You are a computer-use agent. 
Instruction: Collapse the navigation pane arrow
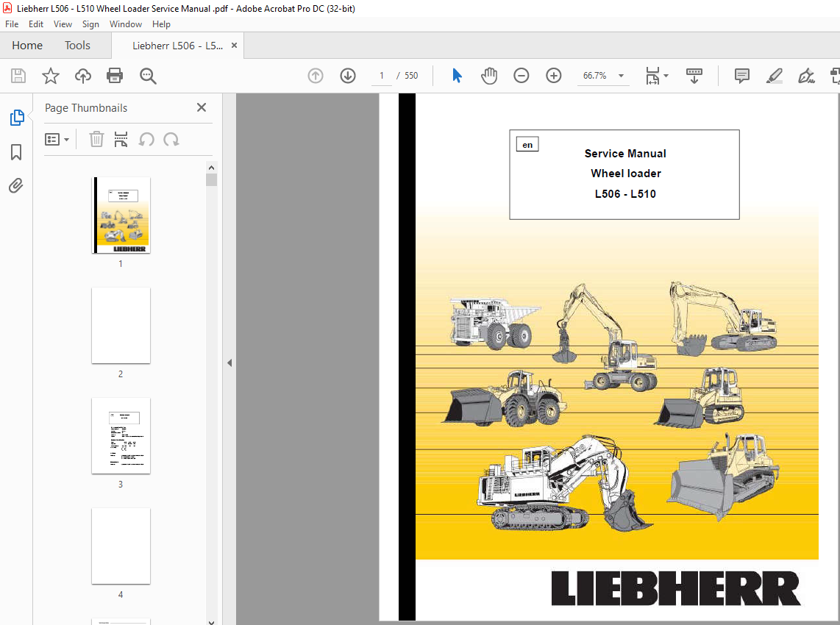pyautogui.click(x=229, y=363)
